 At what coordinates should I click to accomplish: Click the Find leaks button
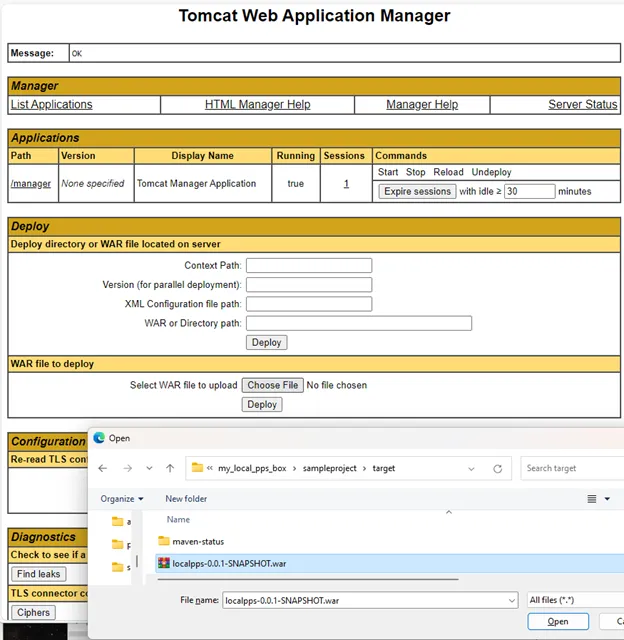click(39, 574)
